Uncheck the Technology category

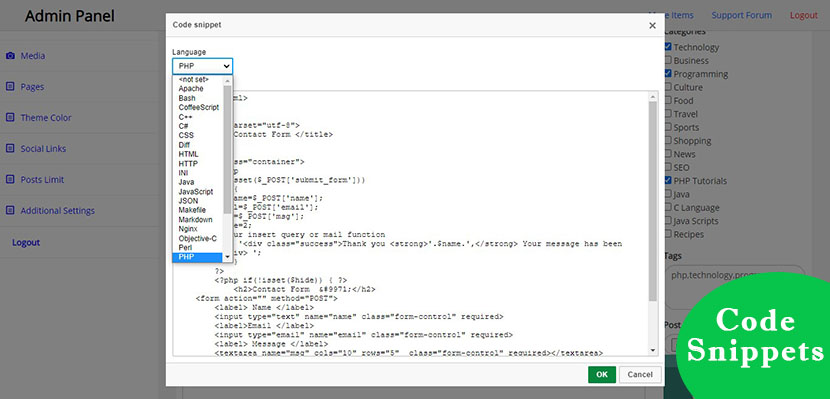[x=668, y=47]
